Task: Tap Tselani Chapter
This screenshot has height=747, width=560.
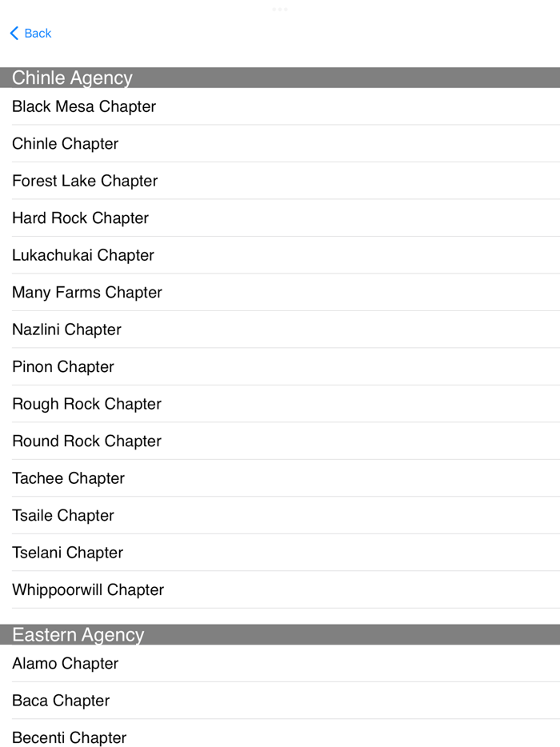Action: pyautogui.click(x=67, y=553)
